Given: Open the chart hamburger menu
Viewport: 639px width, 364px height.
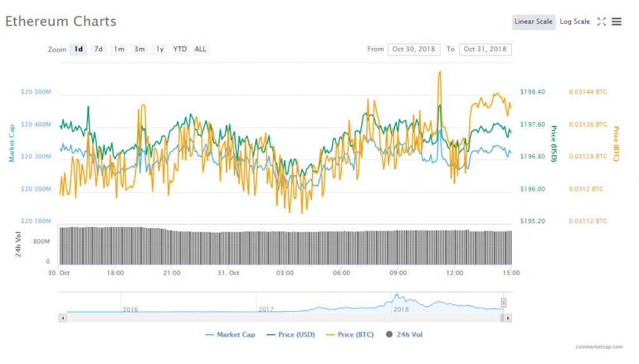Looking at the screenshot, I should [617, 22].
